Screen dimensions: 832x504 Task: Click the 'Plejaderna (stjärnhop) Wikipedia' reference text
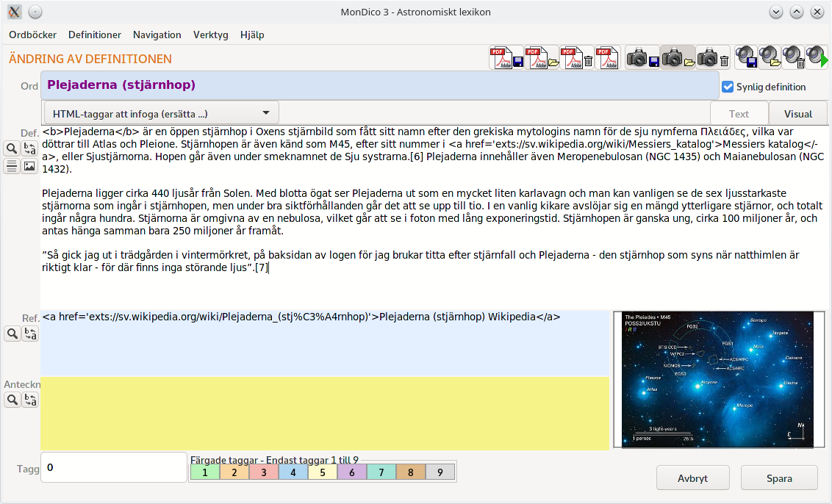pos(457,317)
